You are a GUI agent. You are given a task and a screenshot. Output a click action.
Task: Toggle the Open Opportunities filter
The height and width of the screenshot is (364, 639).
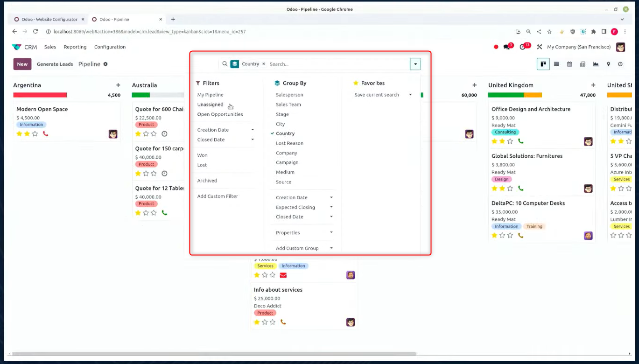(220, 114)
